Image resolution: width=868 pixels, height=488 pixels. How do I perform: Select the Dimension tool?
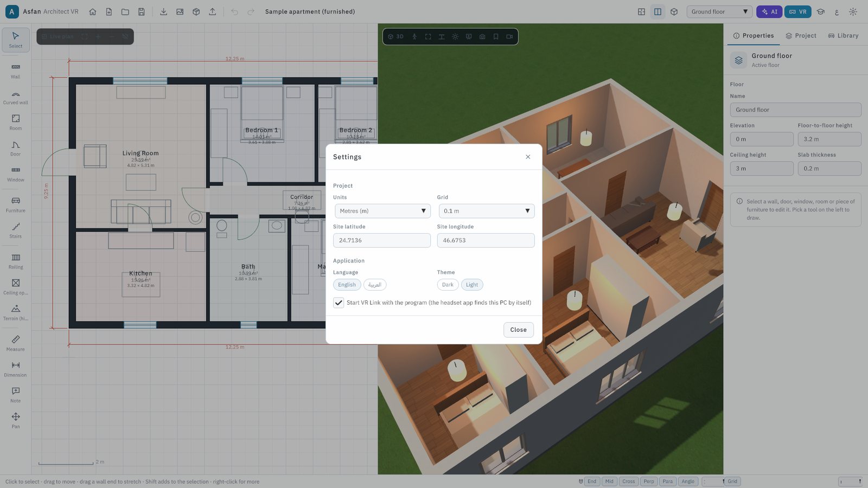pyautogui.click(x=16, y=369)
